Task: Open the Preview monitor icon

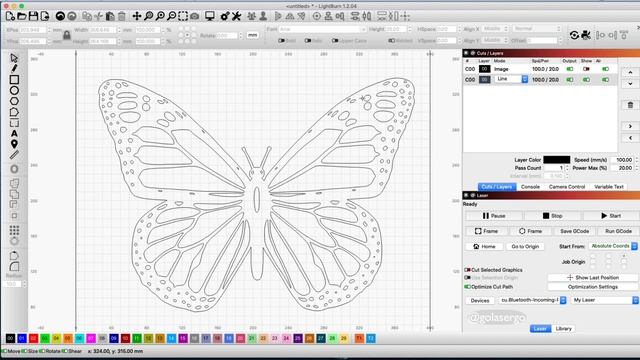Action: point(210,16)
